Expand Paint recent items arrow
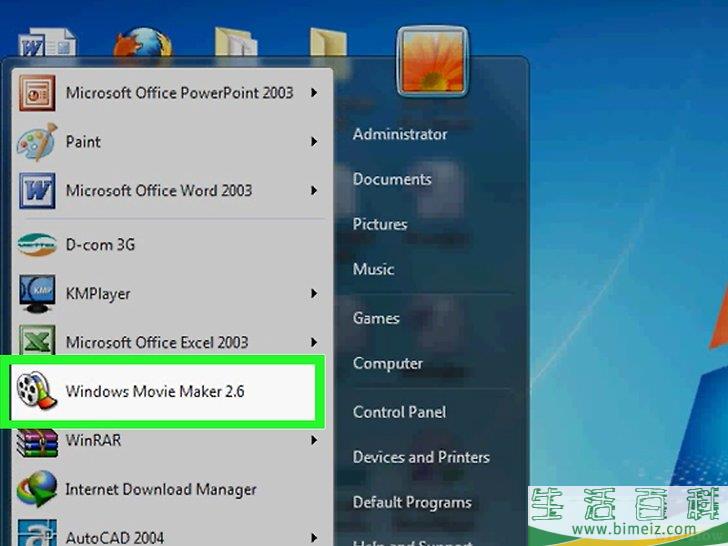Image resolution: width=728 pixels, height=546 pixels. [x=314, y=142]
